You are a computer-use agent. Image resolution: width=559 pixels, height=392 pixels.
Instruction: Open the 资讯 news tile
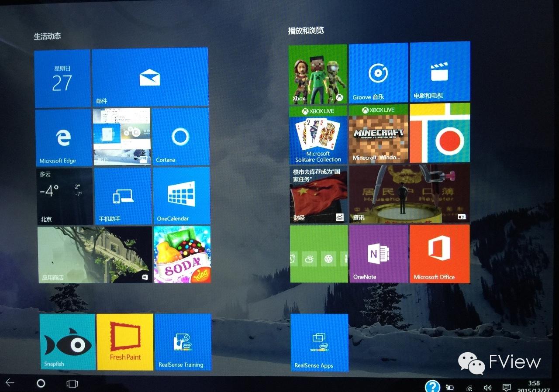[410, 193]
